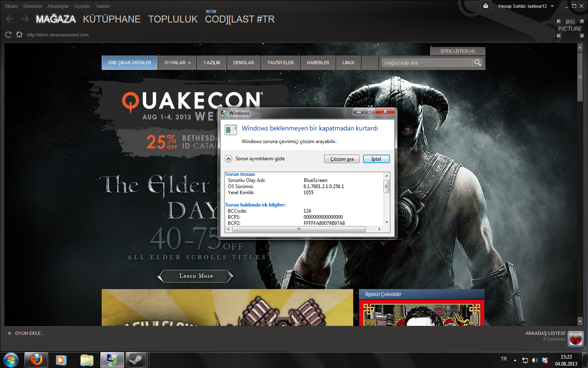Click dialog horizontal scrollbar right arrow

coord(379,229)
